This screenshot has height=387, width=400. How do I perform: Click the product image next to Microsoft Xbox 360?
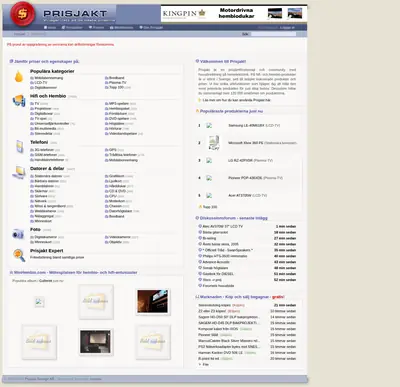click(213, 143)
